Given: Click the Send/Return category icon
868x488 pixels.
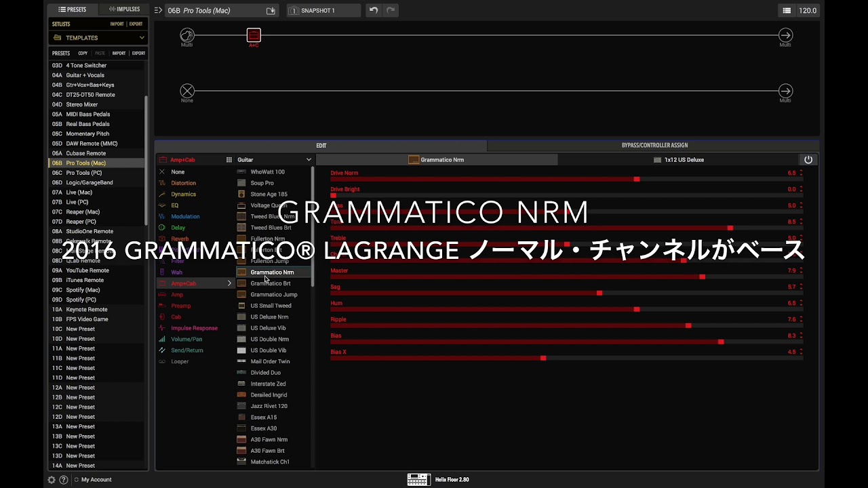Looking at the screenshot, I should [162, 350].
